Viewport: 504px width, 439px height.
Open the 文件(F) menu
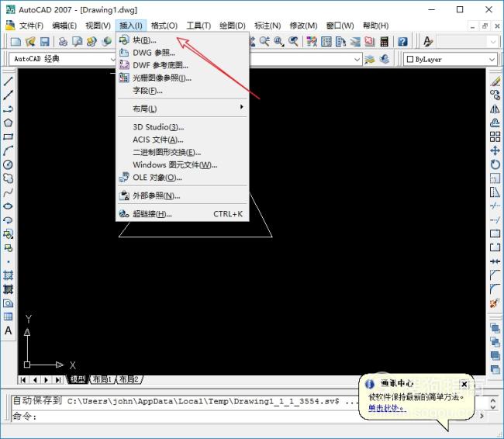pos(31,26)
